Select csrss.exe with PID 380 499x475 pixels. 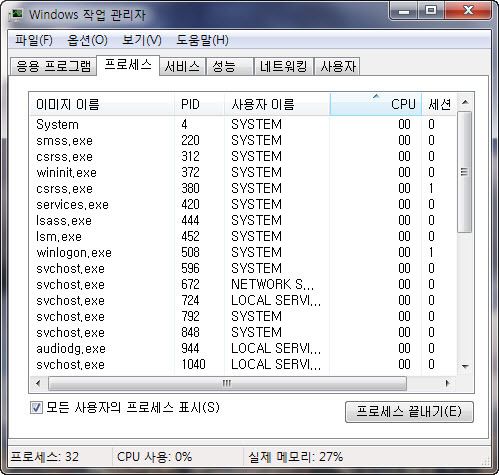click(243, 188)
